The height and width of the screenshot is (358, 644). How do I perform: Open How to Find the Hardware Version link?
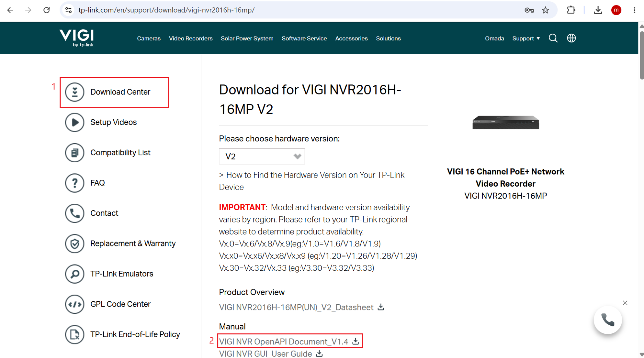pos(311,181)
